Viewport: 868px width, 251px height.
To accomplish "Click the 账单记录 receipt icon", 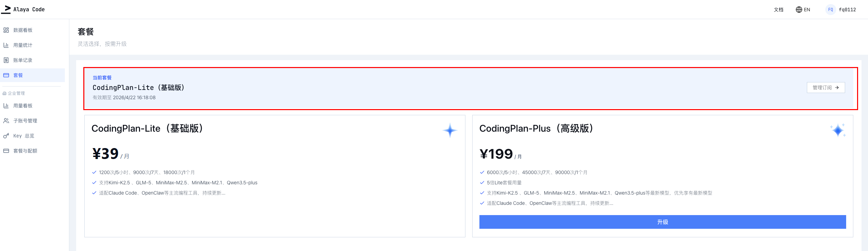I will click(6, 60).
